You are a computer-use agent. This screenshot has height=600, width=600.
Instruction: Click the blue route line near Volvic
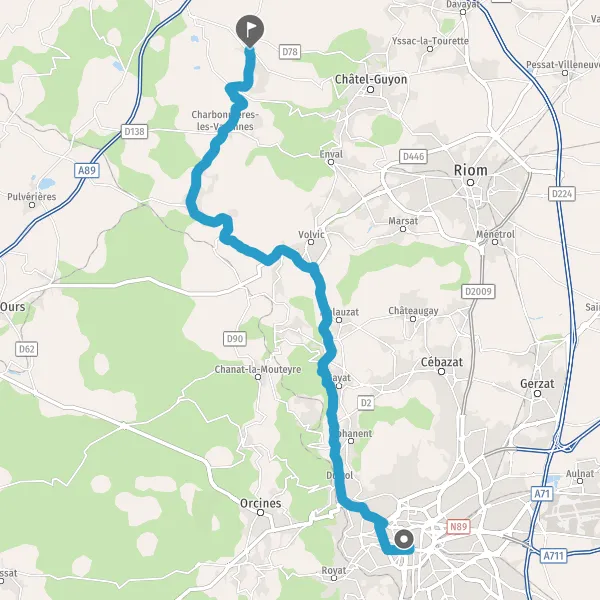[291, 254]
